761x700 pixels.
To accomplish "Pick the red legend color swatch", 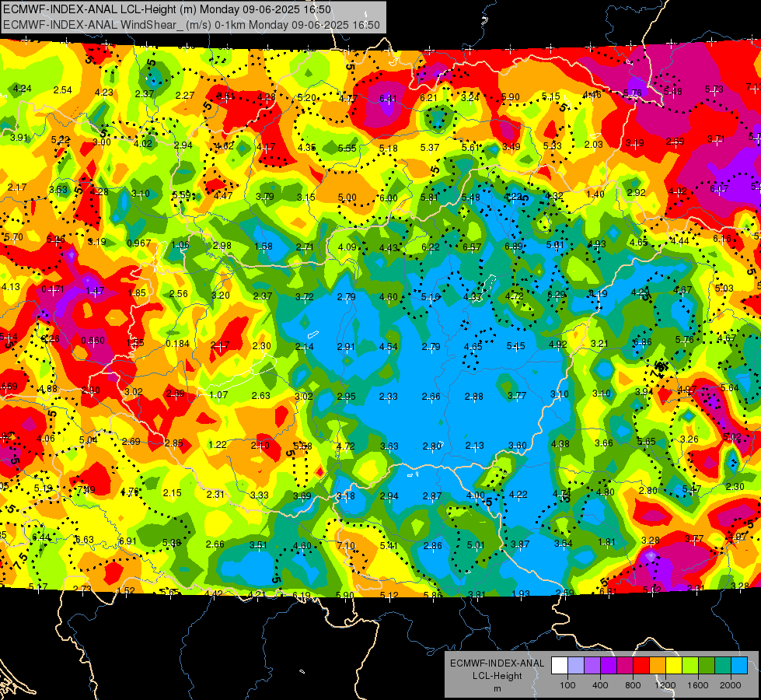I will (x=641, y=666).
